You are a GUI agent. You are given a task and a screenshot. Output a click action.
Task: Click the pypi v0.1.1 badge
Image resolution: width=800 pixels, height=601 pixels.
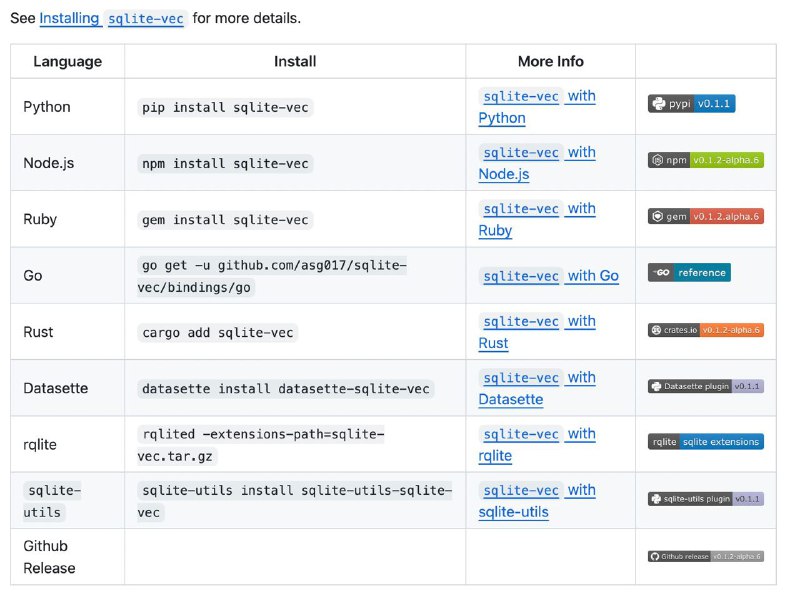click(x=691, y=104)
